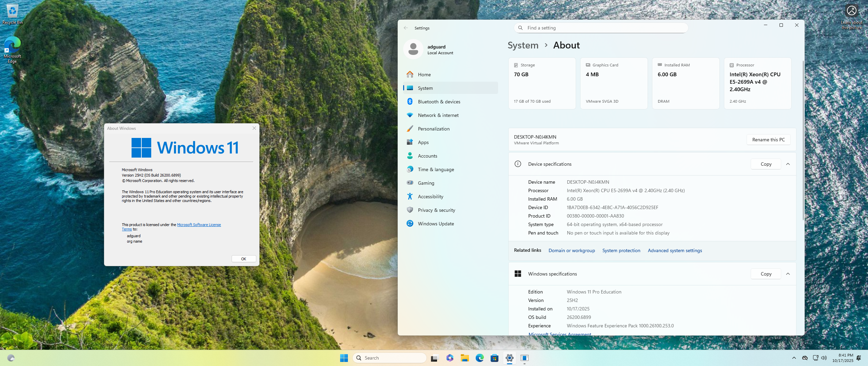Collapse the Device specifications section
Viewport: 868px width, 366px height.
click(788, 164)
